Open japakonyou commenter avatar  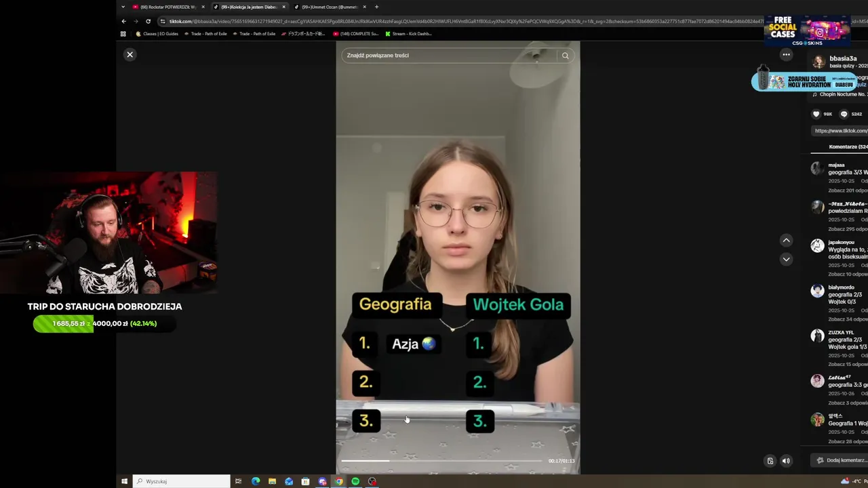point(817,246)
